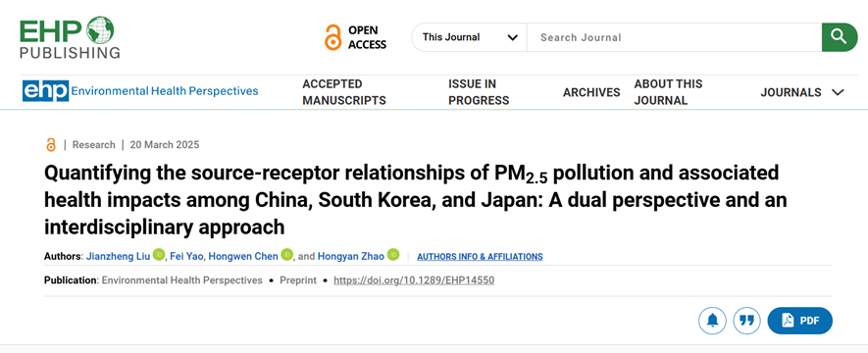Click into the Search Journal field
868x353 pixels.
[x=674, y=37]
